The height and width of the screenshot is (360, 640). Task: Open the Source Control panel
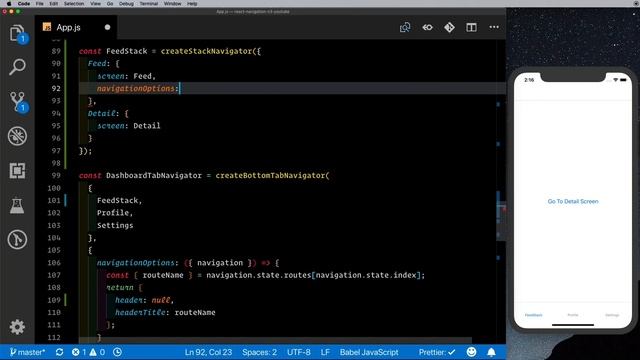click(17, 102)
